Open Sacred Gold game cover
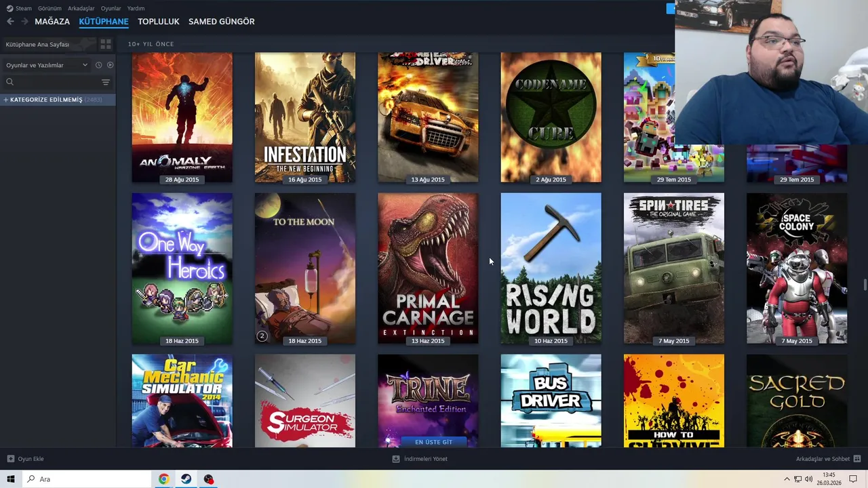This screenshot has height=488, width=868. [x=797, y=401]
